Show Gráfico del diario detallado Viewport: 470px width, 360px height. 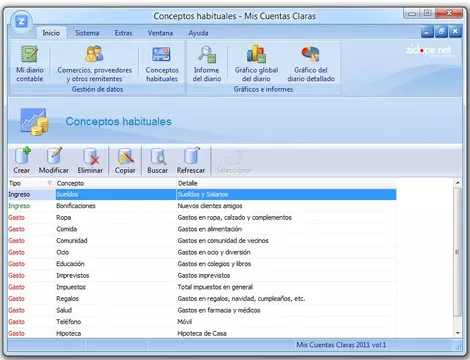tap(311, 64)
